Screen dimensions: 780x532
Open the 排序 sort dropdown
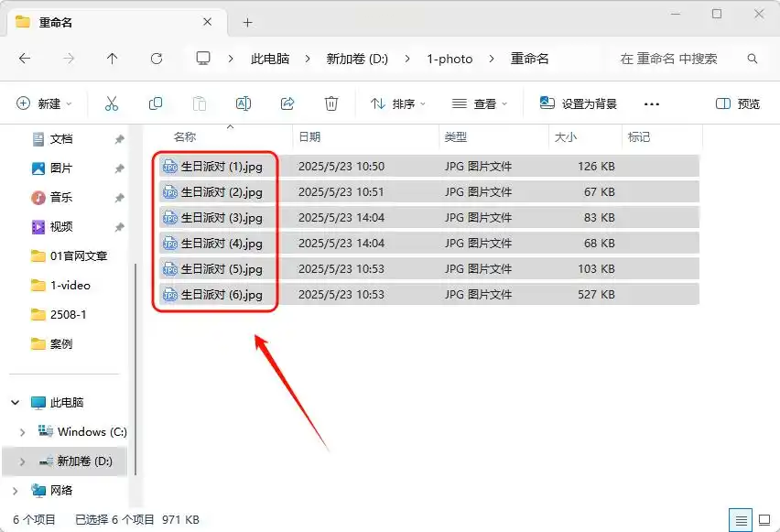click(x=398, y=103)
